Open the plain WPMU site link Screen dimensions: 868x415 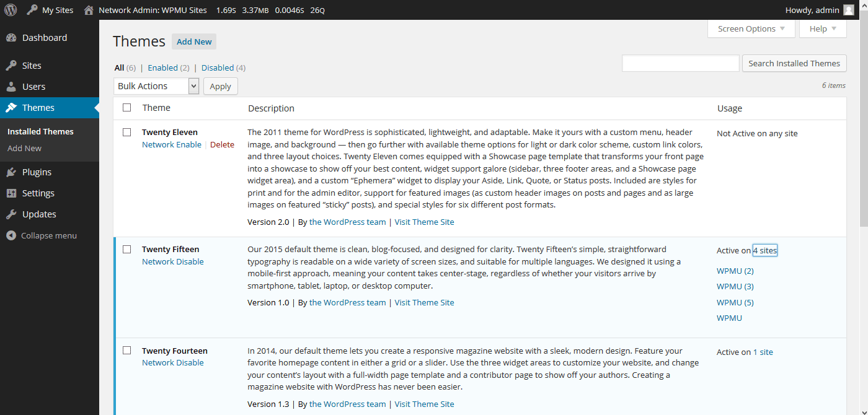pyautogui.click(x=729, y=318)
